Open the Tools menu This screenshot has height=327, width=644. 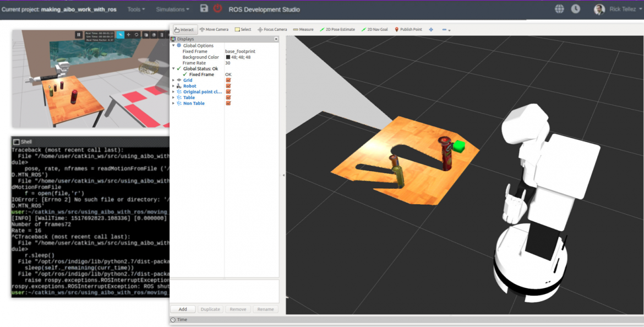tap(136, 9)
